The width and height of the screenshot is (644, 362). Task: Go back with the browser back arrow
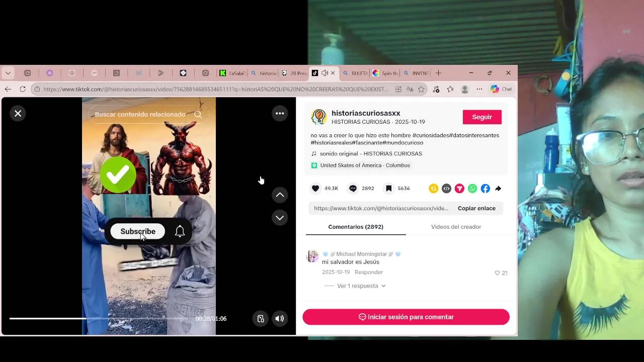click(8, 89)
